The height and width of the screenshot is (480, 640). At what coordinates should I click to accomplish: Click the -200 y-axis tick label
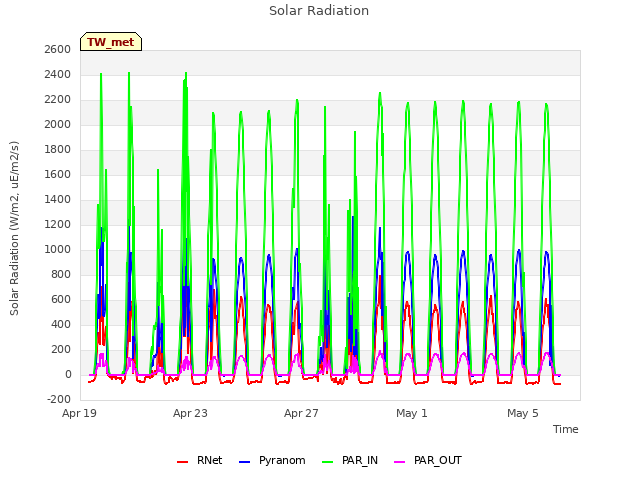coord(59,399)
